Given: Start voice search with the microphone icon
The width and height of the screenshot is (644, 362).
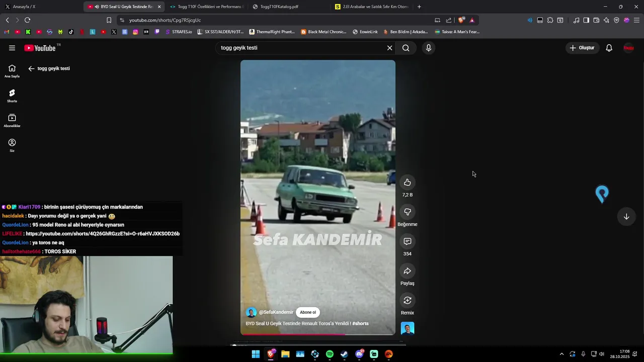Looking at the screenshot, I should click(429, 48).
